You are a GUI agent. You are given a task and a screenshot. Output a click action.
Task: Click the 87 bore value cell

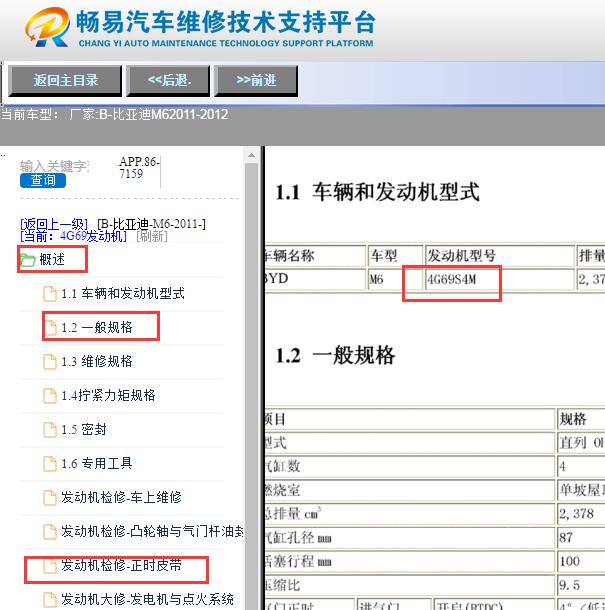point(581,538)
